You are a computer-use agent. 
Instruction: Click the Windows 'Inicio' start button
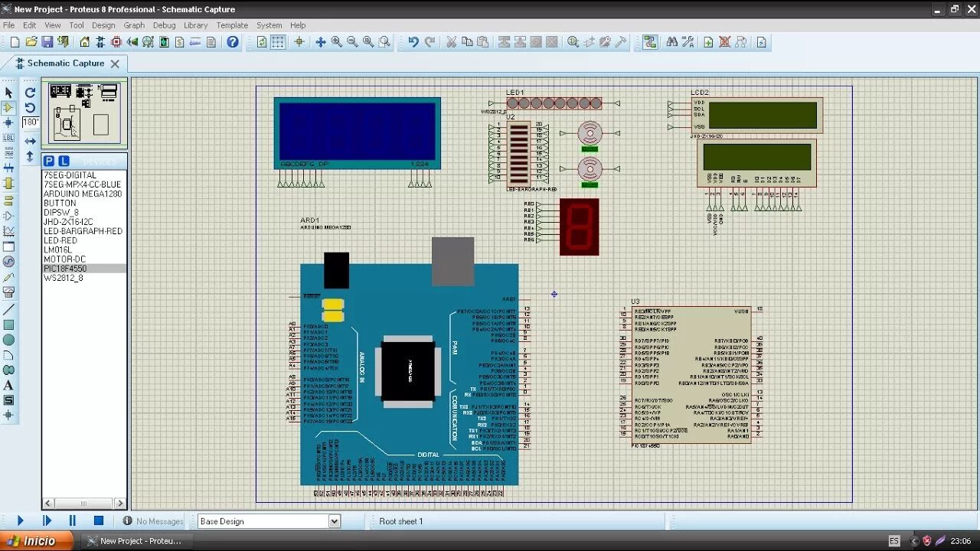pyautogui.click(x=36, y=540)
